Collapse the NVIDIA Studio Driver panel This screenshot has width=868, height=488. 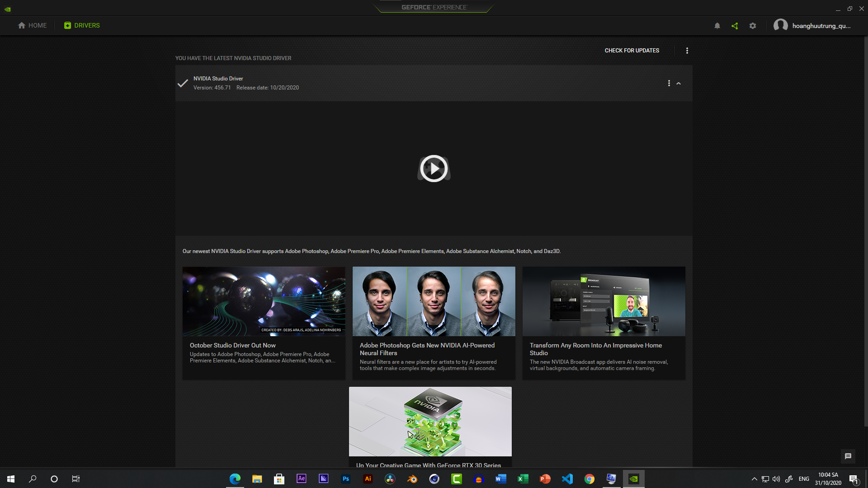(x=679, y=83)
